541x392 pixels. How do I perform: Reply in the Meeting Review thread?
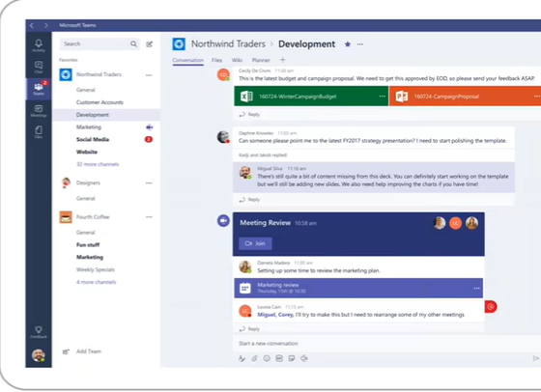point(249,329)
